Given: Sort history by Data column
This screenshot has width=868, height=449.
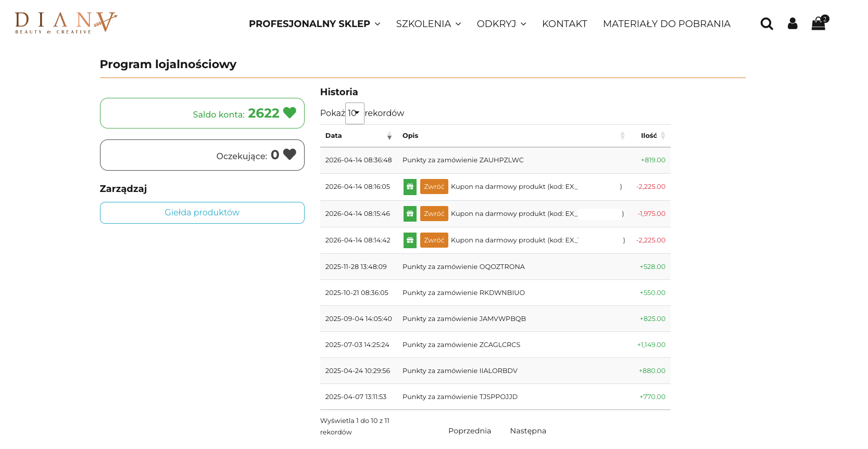Looking at the screenshot, I should 358,136.
